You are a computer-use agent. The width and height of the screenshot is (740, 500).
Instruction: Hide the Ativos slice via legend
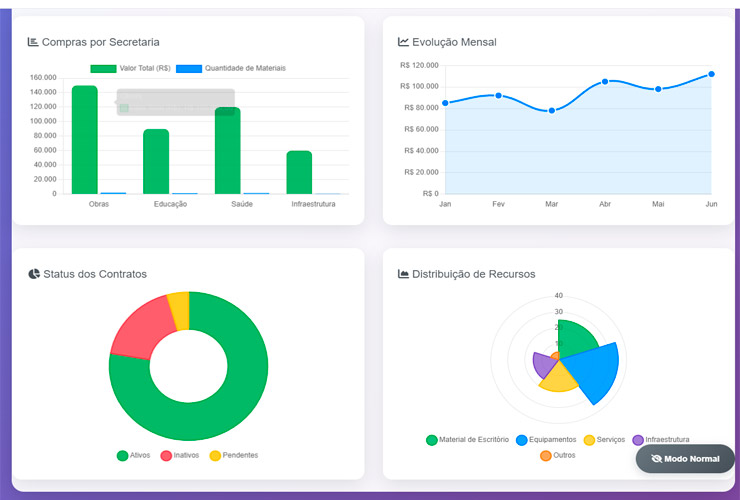[x=133, y=455]
